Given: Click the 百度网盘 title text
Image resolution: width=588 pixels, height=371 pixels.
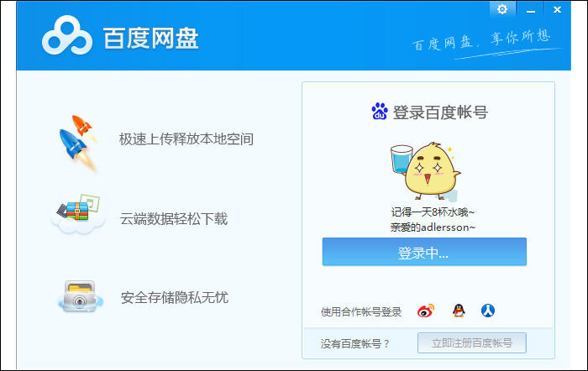Looking at the screenshot, I should coord(150,39).
